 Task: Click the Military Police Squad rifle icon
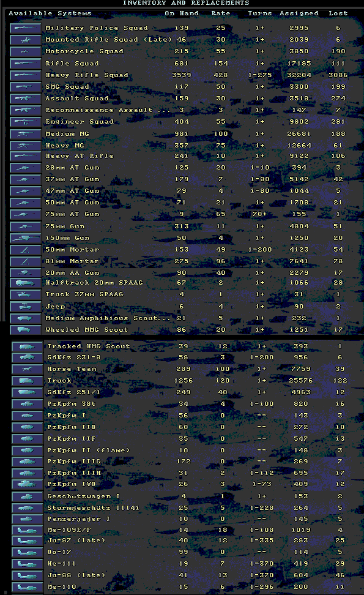pos(26,28)
